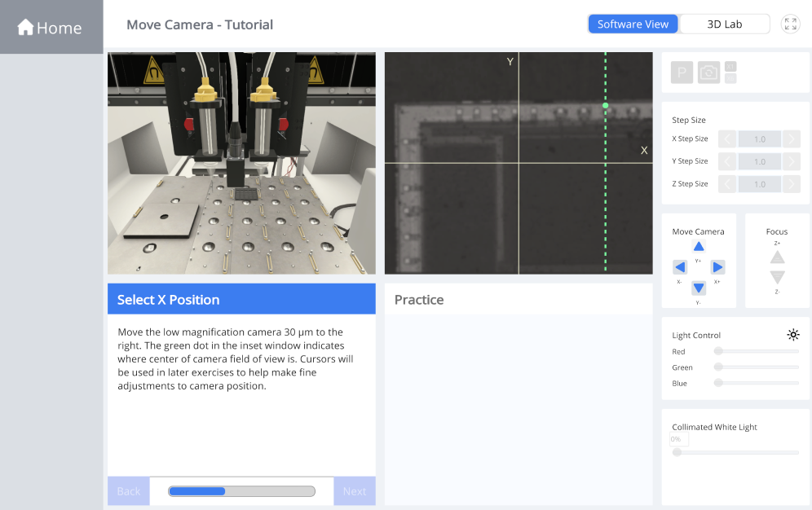
Task: Move camera down with Y- arrow
Action: [699, 288]
